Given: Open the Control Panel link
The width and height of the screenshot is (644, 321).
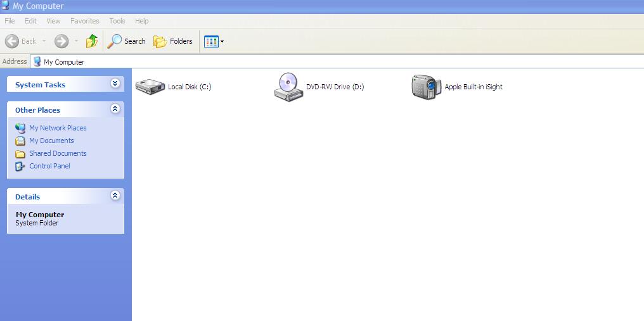Looking at the screenshot, I should click(49, 167).
